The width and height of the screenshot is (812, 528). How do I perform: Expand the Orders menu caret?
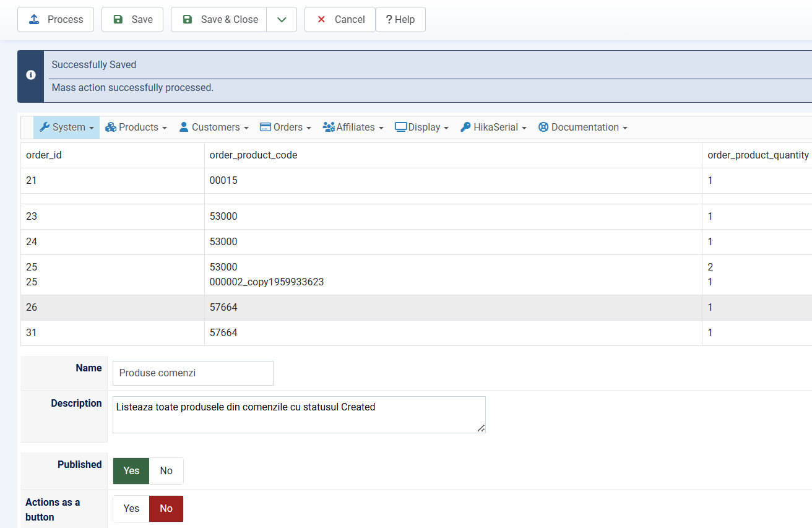[x=309, y=128]
